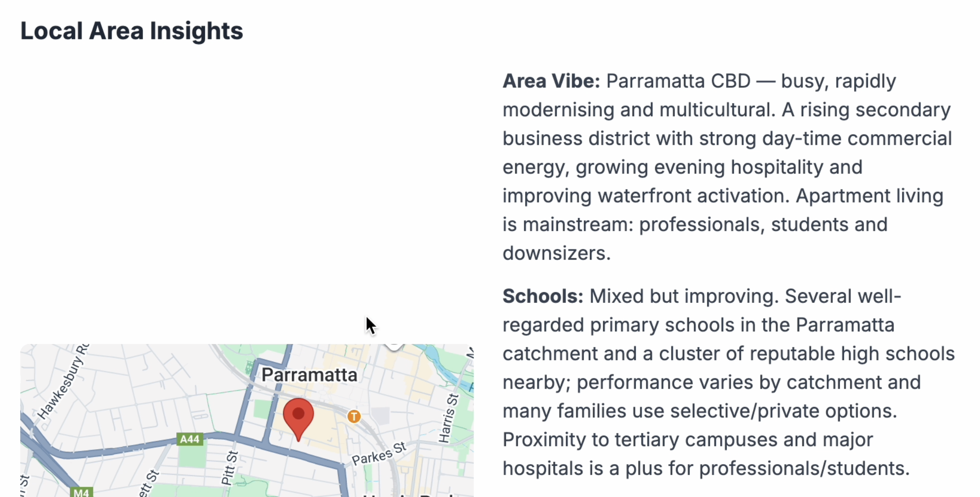Click the grey building block beside station
980x497 pixels.
(381, 415)
